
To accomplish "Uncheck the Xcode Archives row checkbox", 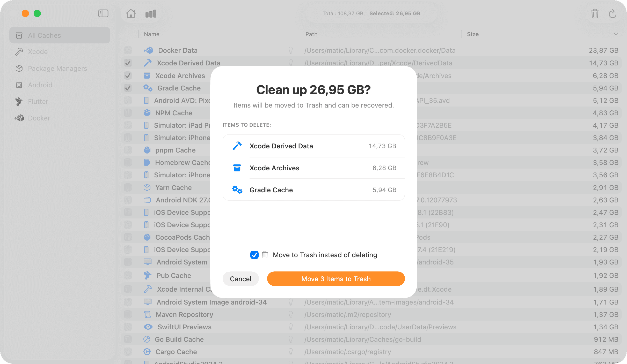I will point(128,75).
